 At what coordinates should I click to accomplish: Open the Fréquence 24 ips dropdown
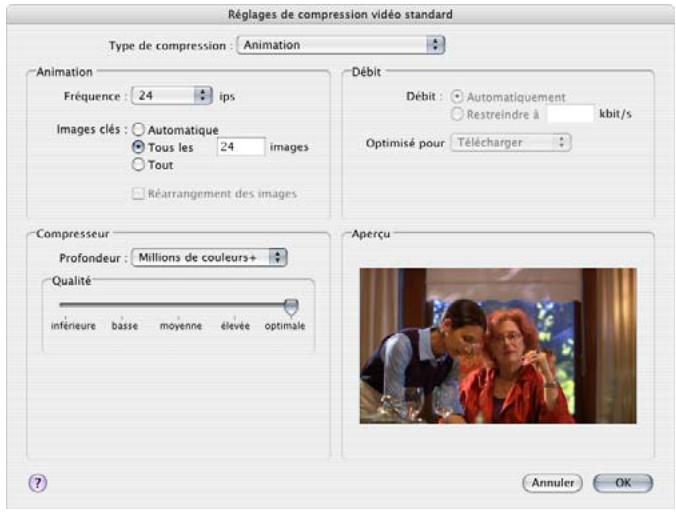[x=172, y=95]
